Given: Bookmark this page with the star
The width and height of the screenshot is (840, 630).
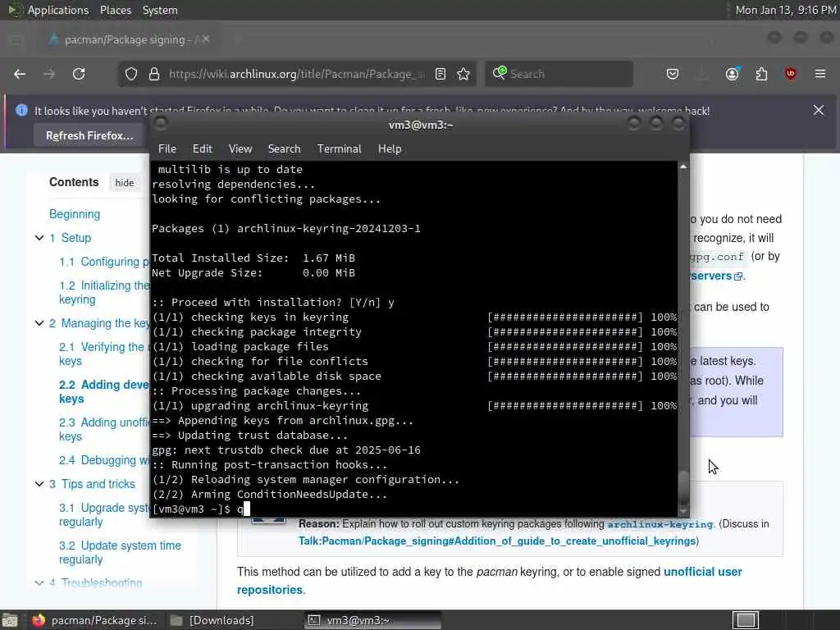Looking at the screenshot, I should (x=463, y=74).
